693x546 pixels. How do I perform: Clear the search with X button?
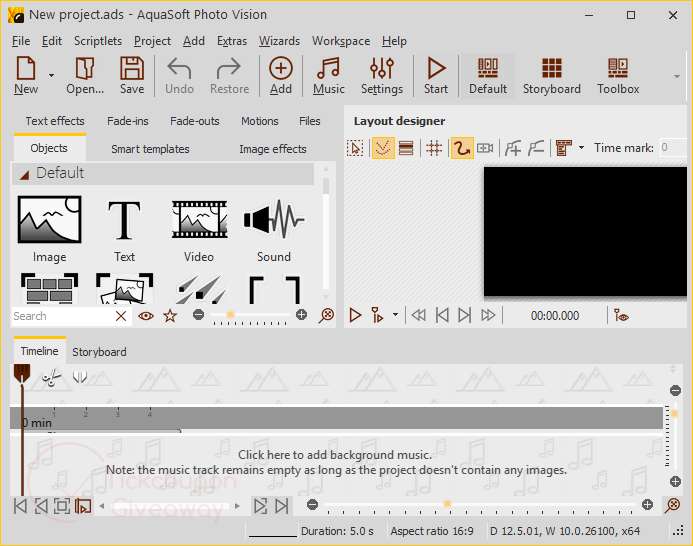[121, 316]
